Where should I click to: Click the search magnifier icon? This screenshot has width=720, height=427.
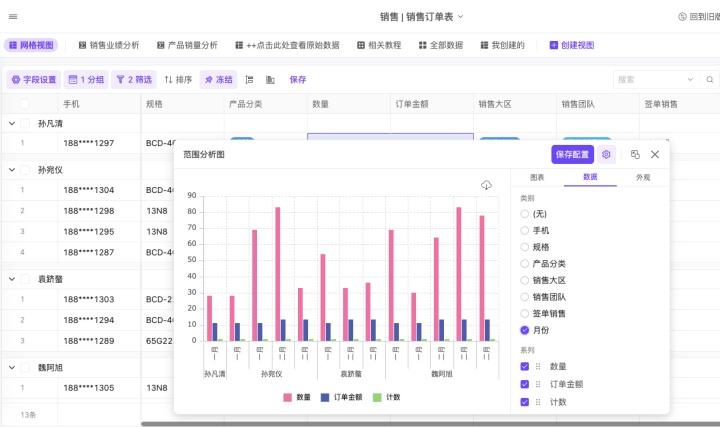coord(707,79)
